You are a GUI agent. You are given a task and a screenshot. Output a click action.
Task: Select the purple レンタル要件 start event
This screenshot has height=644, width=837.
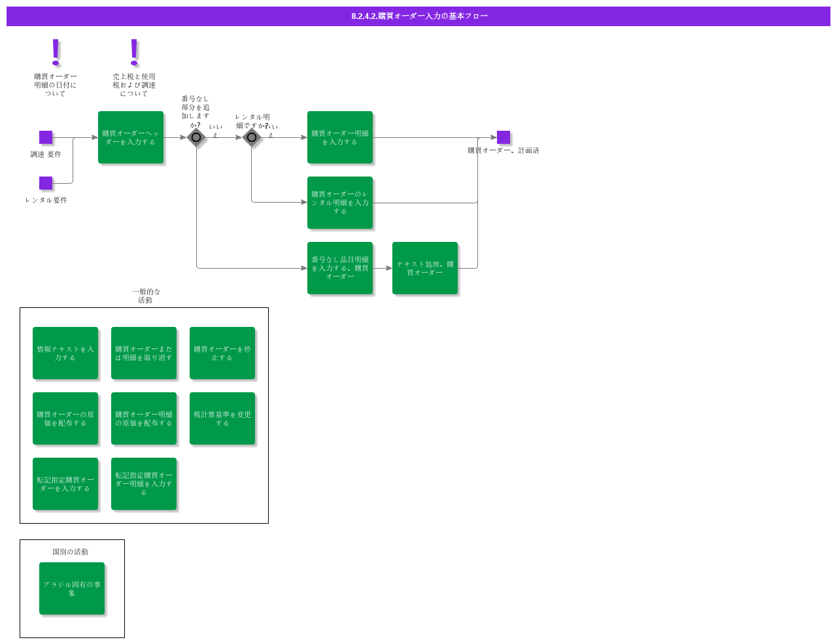pyautogui.click(x=46, y=183)
